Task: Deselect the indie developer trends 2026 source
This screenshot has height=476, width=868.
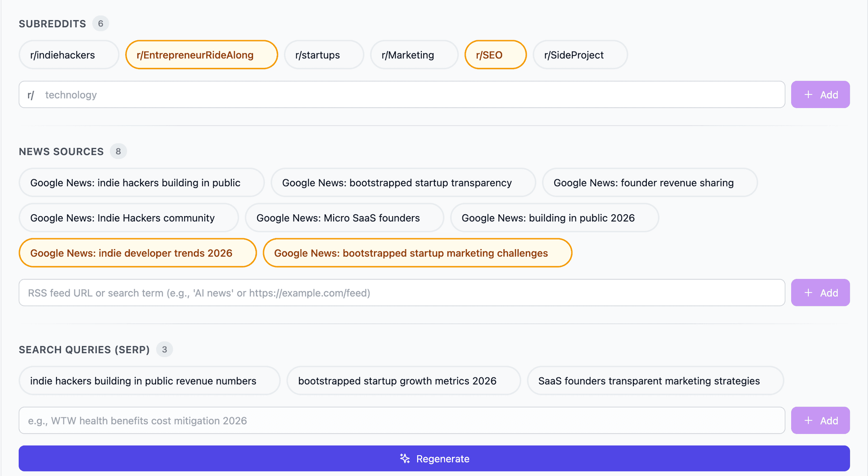Action: point(137,253)
